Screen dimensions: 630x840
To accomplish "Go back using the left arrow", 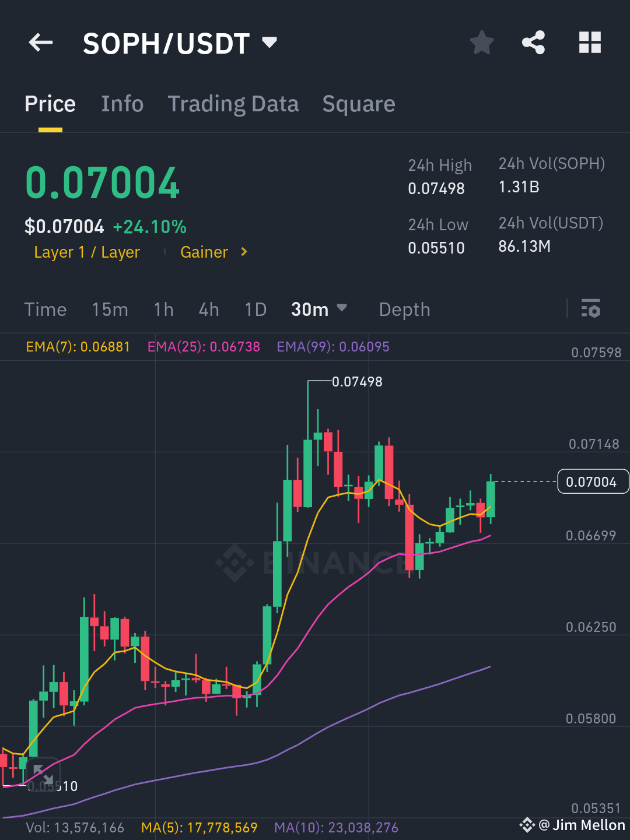I will point(40,42).
